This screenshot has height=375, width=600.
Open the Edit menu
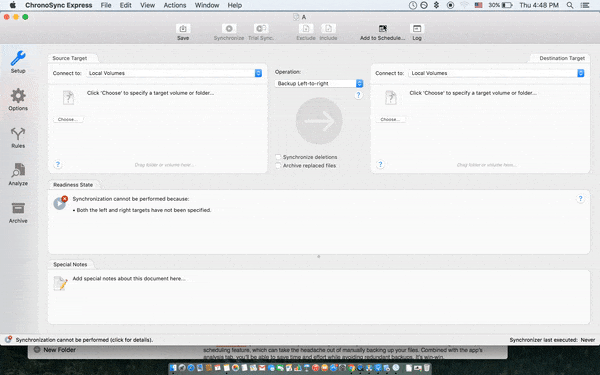click(x=126, y=5)
